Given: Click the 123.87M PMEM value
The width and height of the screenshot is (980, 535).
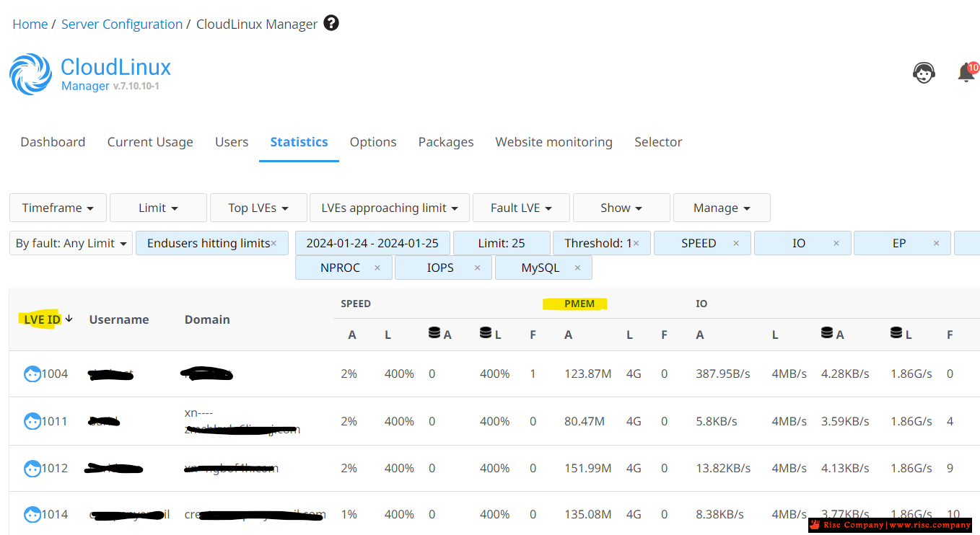Looking at the screenshot, I should (x=587, y=374).
